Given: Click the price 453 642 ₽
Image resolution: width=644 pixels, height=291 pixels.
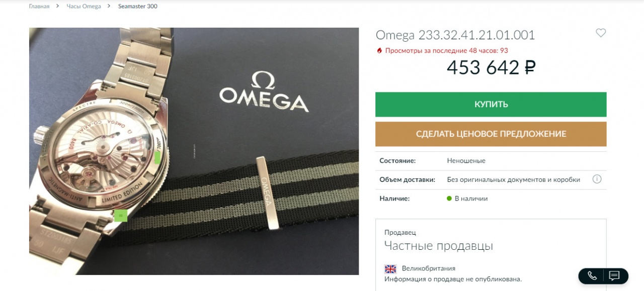Looking at the screenshot, I should [491, 67].
